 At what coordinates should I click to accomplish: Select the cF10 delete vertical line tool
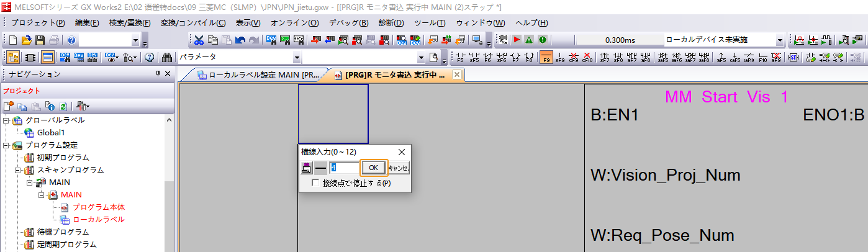click(587, 58)
